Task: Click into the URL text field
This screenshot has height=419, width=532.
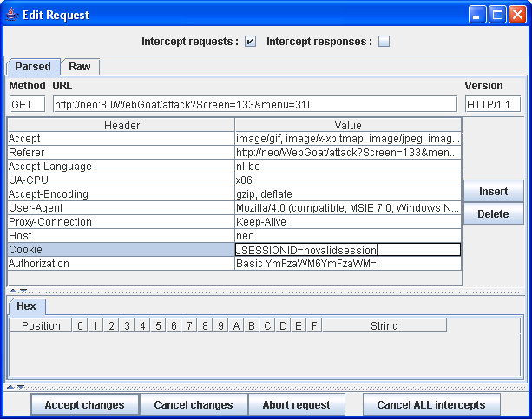Action: click(253, 104)
